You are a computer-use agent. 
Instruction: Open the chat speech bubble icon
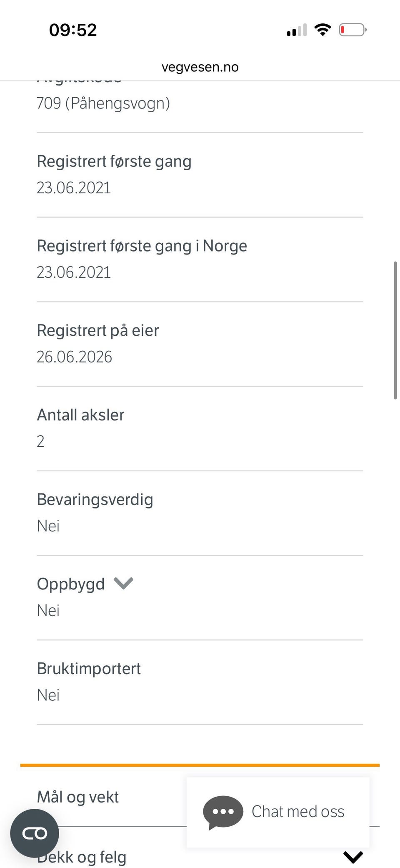click(223, 813)
